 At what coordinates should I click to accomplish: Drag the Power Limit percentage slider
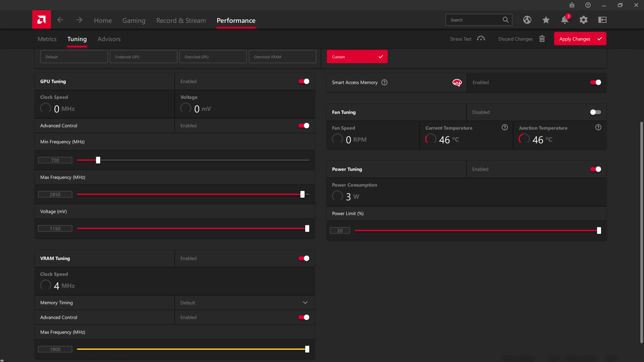point(598,230)
